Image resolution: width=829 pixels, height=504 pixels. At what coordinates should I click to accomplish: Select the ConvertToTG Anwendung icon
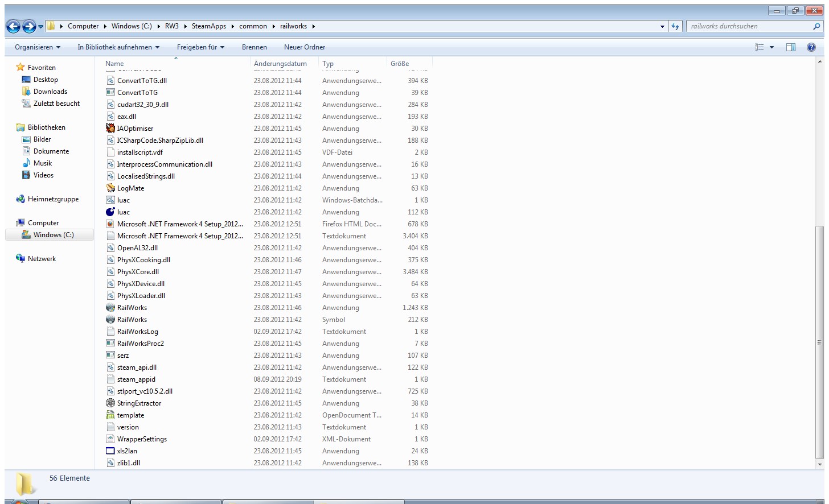[110, 93]
